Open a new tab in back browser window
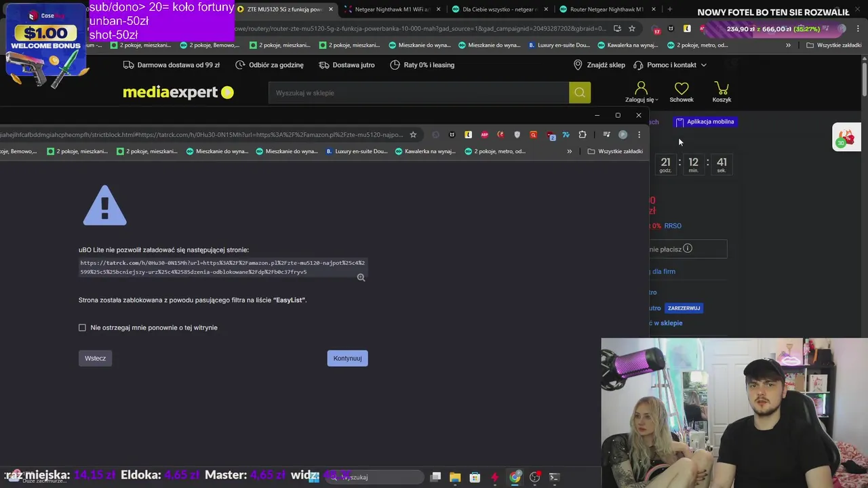868x488 pixels. pyautogui.click(x=669, y=9)
